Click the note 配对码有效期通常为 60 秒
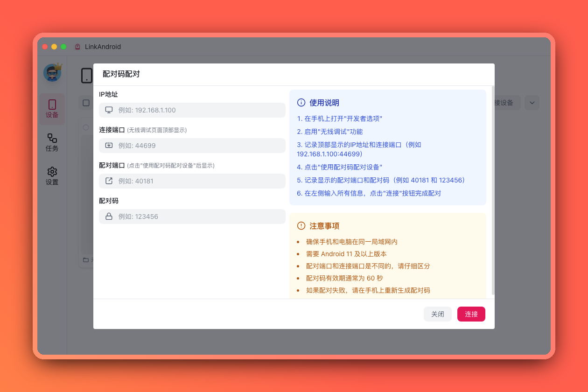Image resolution: width=588 pixels, height=392 pixels. pyautogui.click(x=344, y=278)
